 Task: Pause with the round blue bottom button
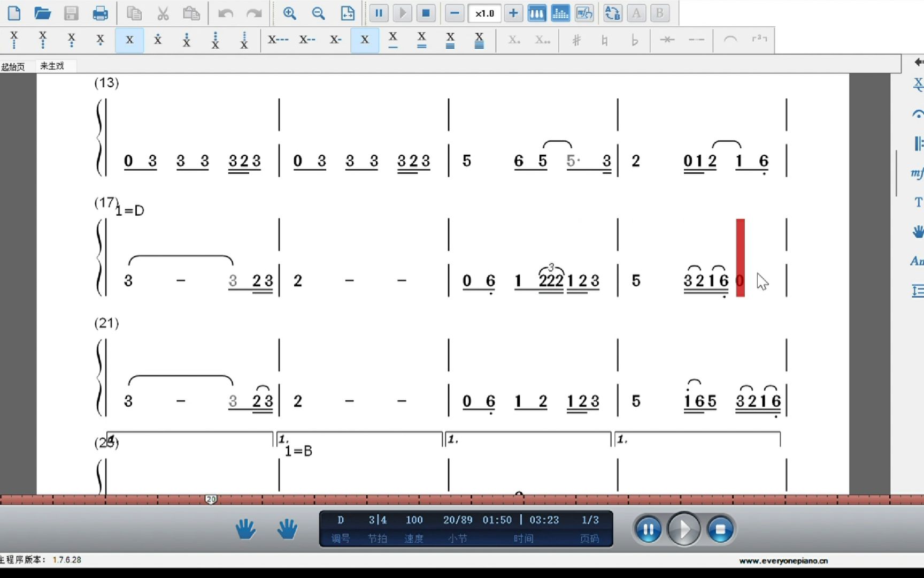point(648,529)
